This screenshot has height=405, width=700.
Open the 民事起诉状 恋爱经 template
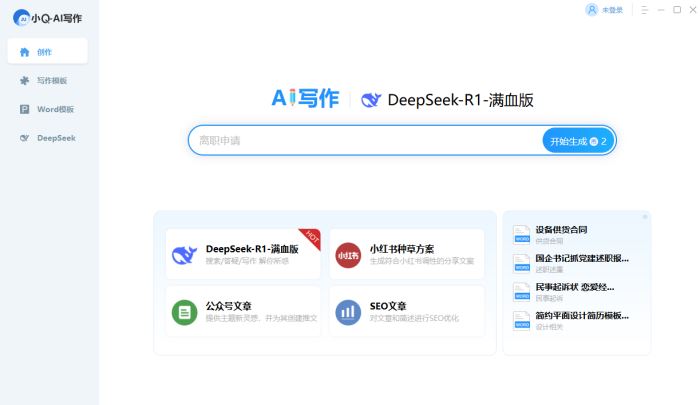coord(579,292)
